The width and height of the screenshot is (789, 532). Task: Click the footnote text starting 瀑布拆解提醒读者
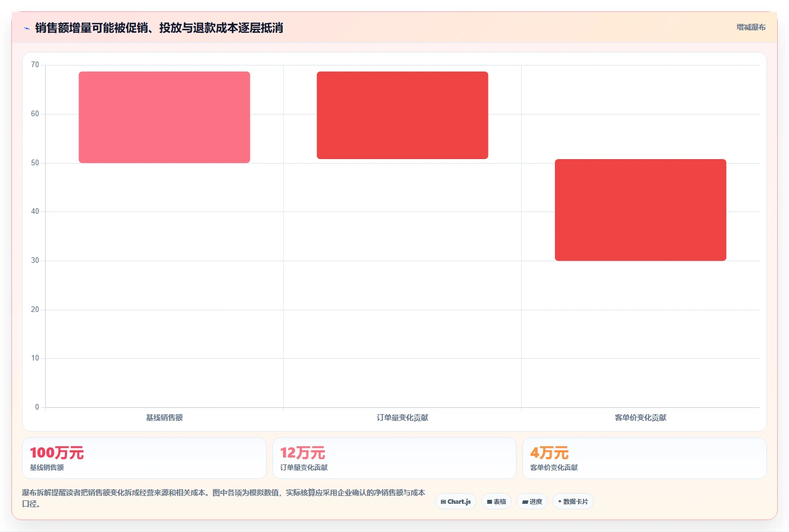(224, 498)
